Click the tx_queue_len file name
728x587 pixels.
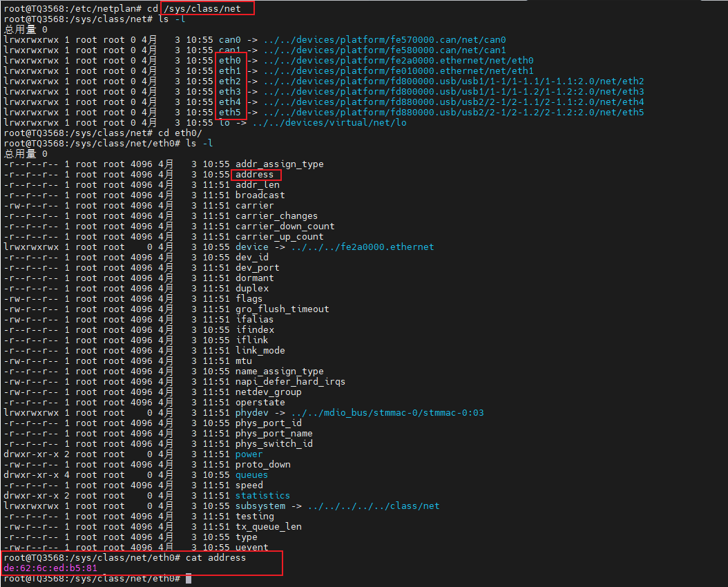pos(269,527)
